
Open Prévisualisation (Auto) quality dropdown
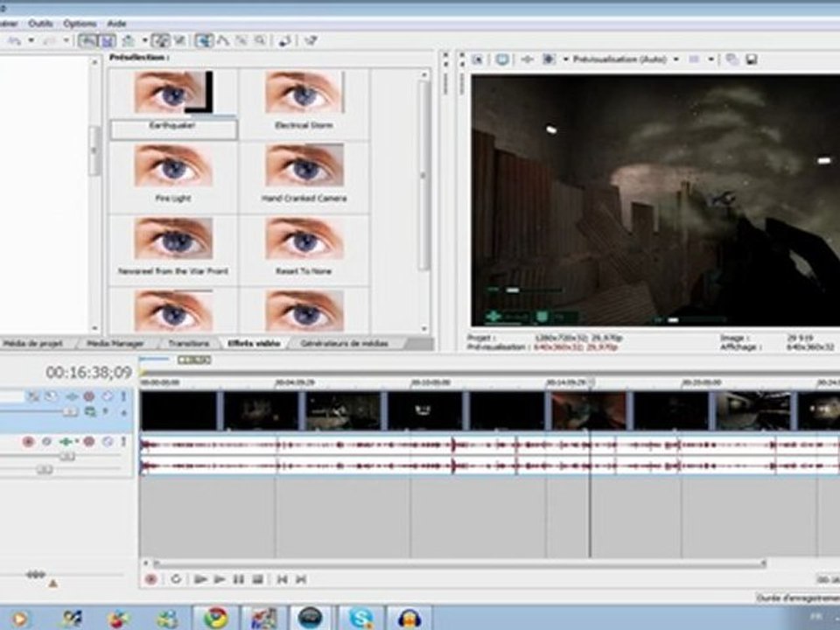coord(626,59)
